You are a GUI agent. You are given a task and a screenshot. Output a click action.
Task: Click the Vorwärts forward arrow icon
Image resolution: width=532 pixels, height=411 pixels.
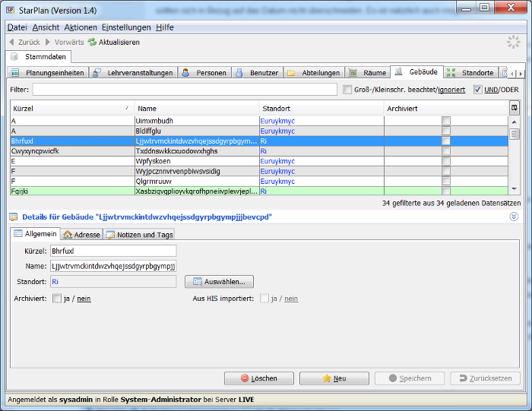(48, 42)
